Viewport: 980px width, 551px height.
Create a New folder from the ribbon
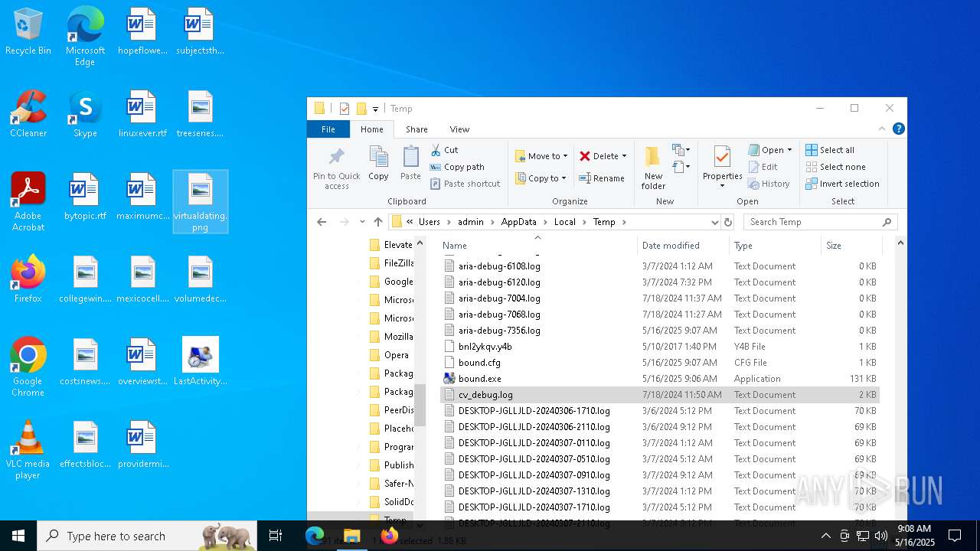[x=653, y=167]
